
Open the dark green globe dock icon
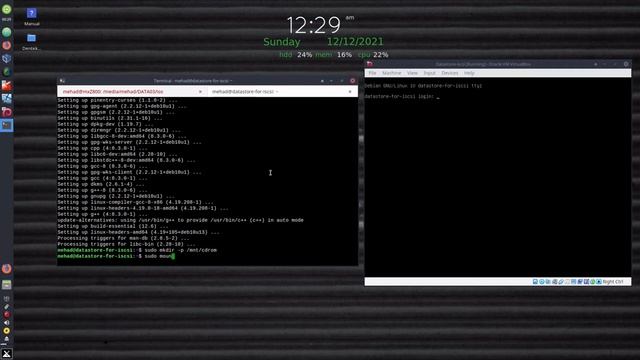coord(7,72)
